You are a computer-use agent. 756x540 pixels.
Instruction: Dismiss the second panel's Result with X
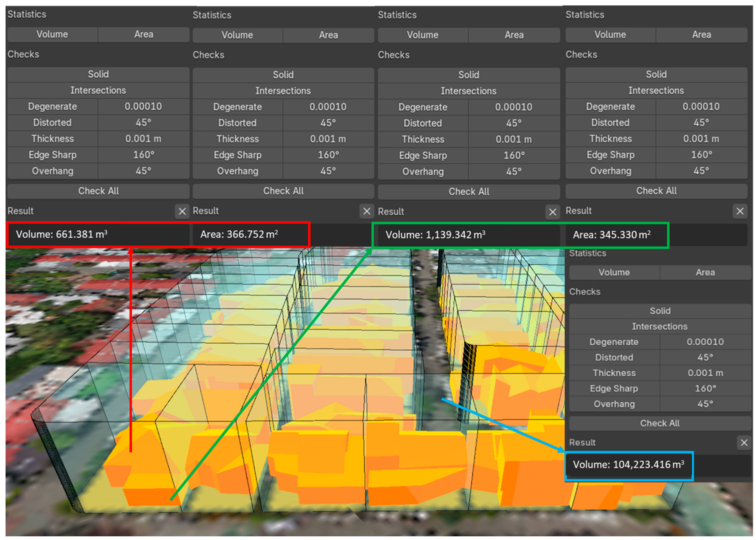pos(367,211)
